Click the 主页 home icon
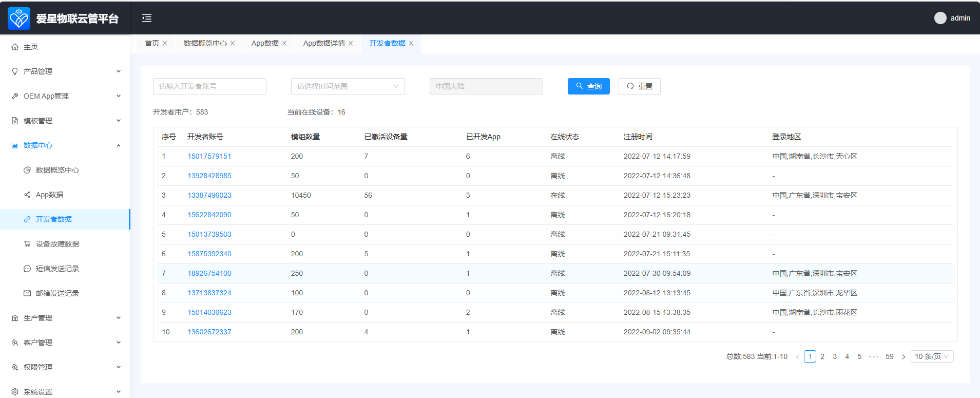Screen dimensions: 980x398 point(15,47)
